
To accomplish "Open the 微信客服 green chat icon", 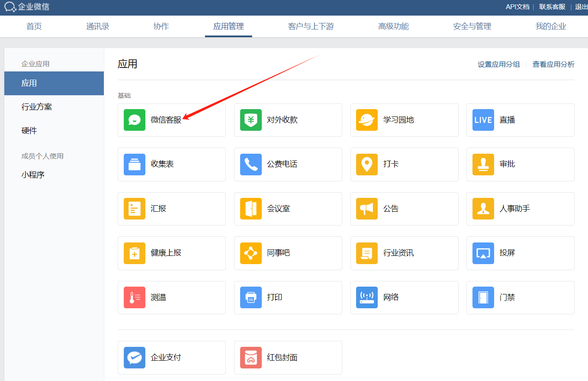I will [135, 120].
